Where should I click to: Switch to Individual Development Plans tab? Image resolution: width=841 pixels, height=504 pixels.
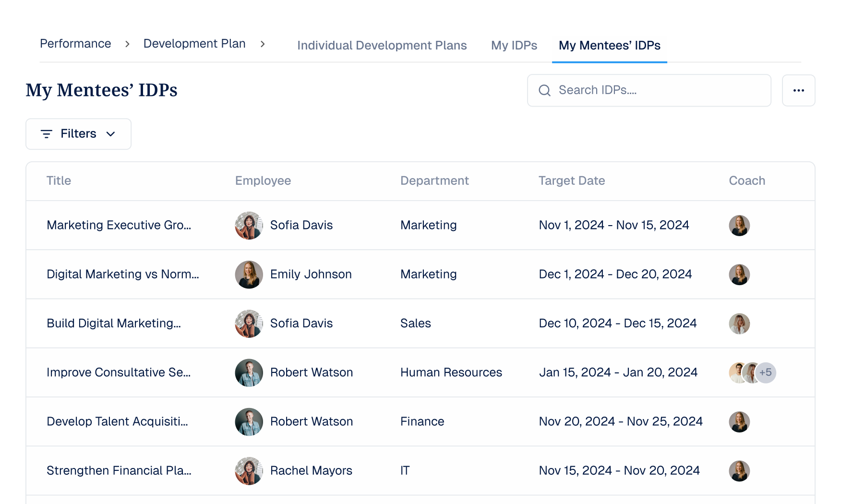[x=382, y=46]
